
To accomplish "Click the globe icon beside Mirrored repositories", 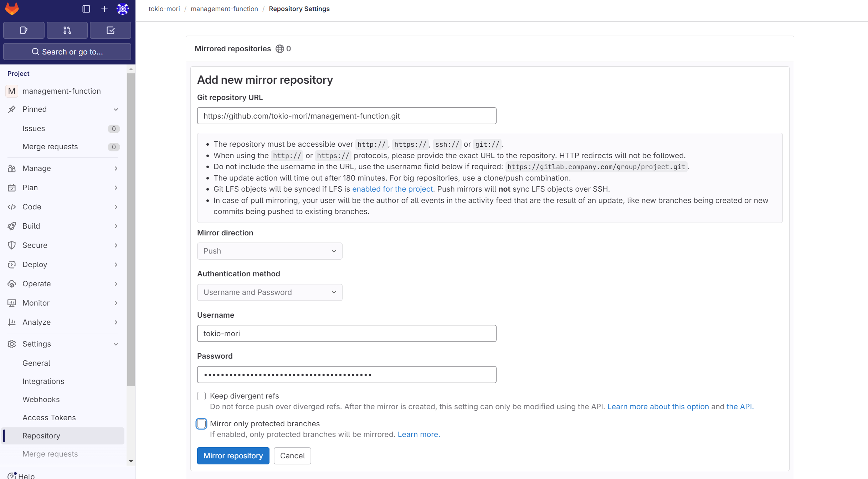I will [279, 49].
